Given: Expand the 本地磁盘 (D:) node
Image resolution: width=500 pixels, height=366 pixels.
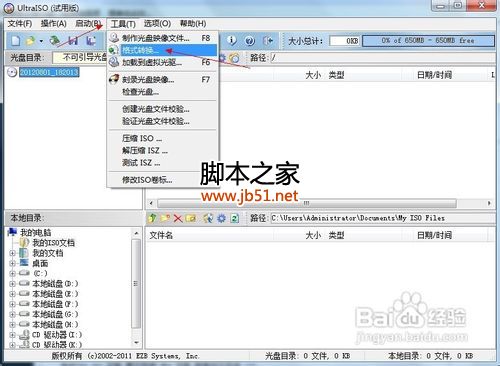Looking at the screenshot, I should [x=12, y=284].
